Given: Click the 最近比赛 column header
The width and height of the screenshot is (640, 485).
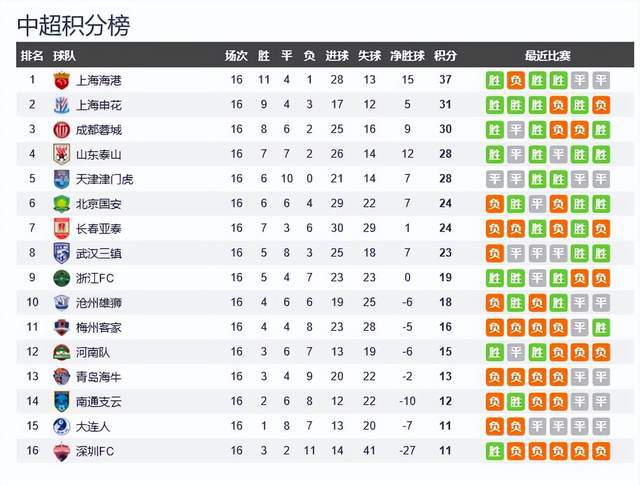Looking at the screenshot, I should (547, 56).
